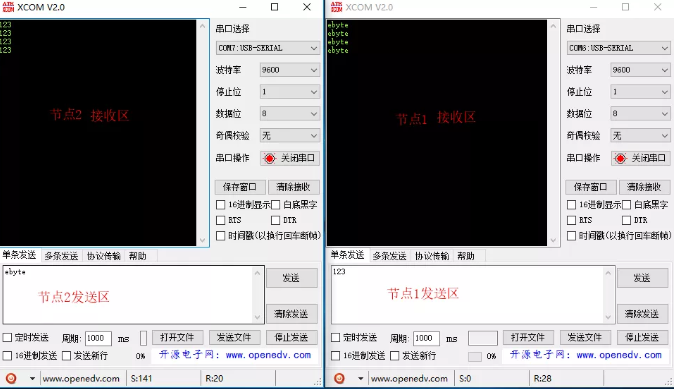Open 协议传输 tab in right window
674x389 pixels.
point(432,256)
